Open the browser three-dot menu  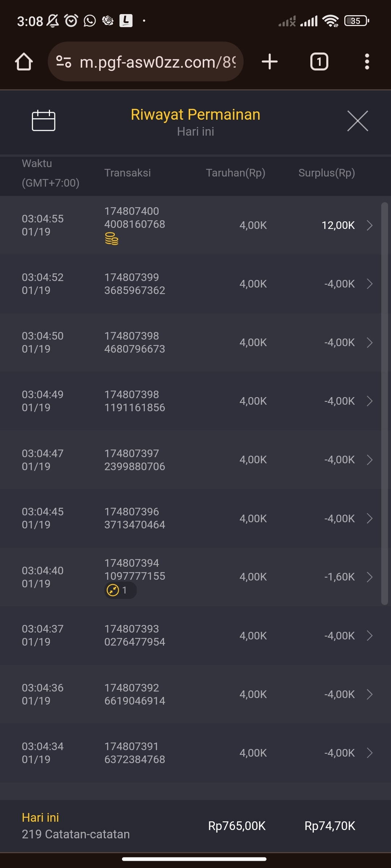pos(367,62)
